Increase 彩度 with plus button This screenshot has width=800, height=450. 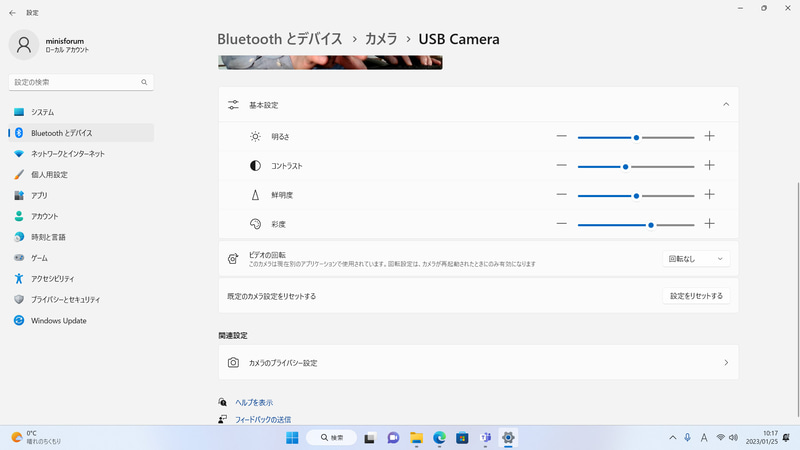pyautogui.click(x=709, y=223)
